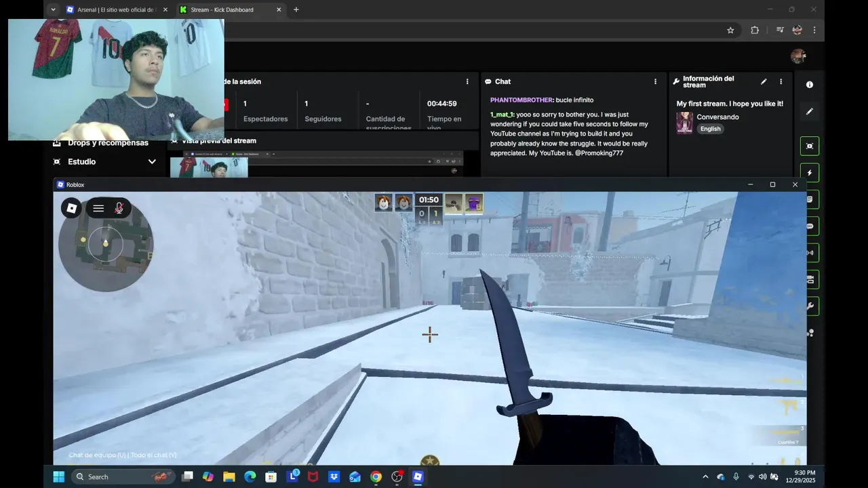
Task: Click the circular minimap in Roblox
Action: 105,245
